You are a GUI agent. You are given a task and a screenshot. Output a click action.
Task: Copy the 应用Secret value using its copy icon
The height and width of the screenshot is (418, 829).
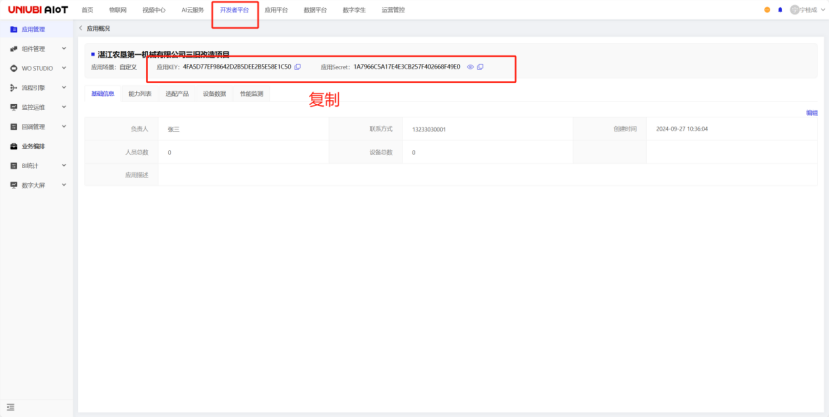[x=480, y=67]
